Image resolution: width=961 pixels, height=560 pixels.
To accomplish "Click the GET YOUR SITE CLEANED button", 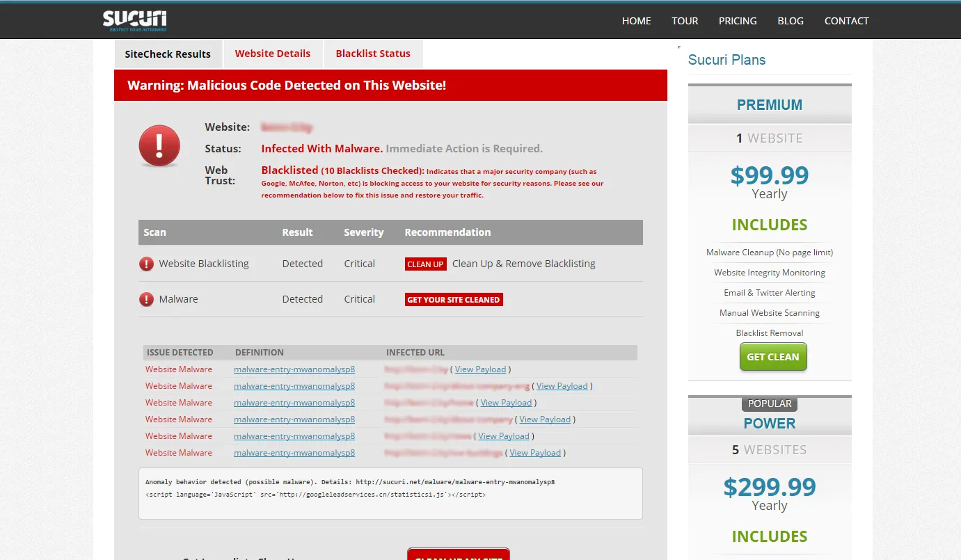I will 454,300.
